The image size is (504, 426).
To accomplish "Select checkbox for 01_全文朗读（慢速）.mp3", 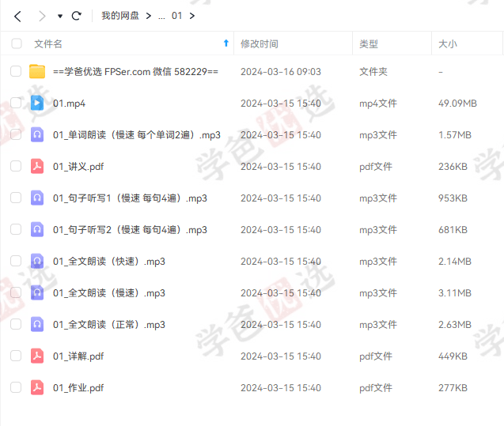I will point(16,292).
